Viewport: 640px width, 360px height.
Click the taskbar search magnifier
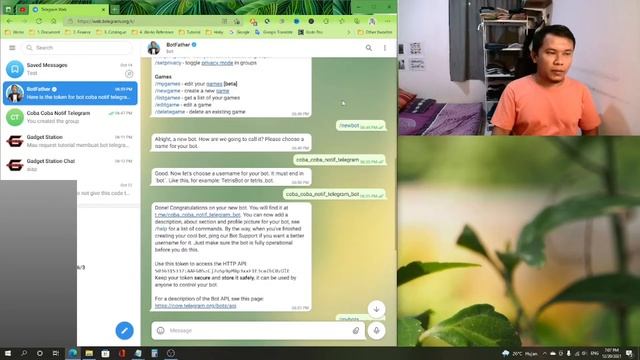pos(24,353)
